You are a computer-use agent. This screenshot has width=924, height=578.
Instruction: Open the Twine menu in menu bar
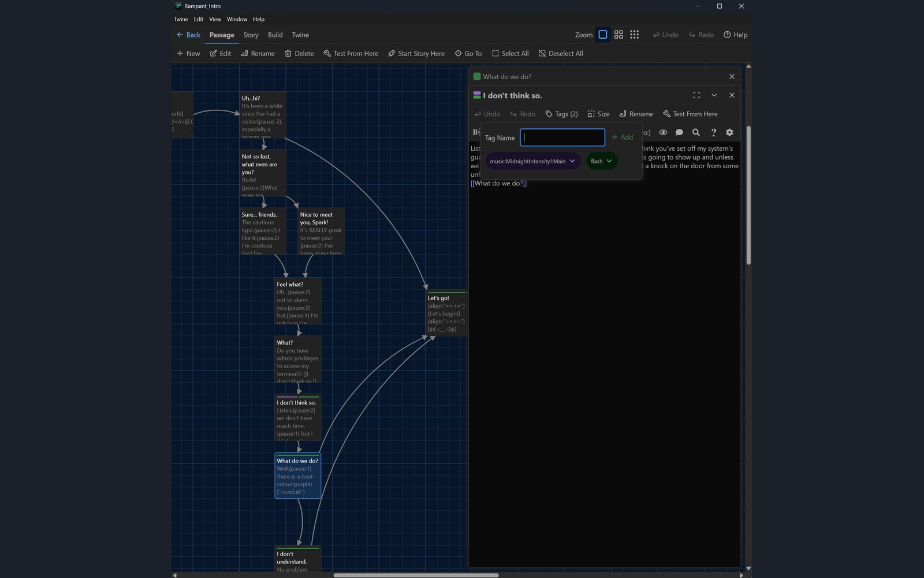[x=181, y=19]
